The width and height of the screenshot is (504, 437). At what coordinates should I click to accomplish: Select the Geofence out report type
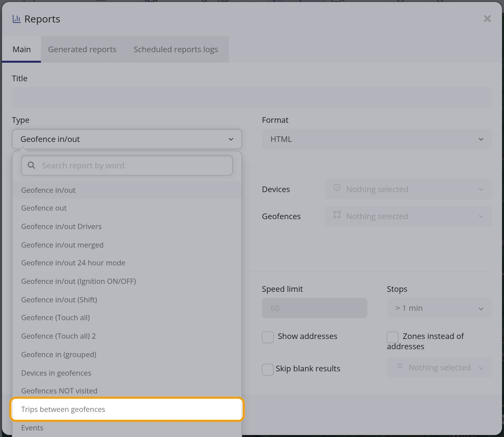pos(127,208)
